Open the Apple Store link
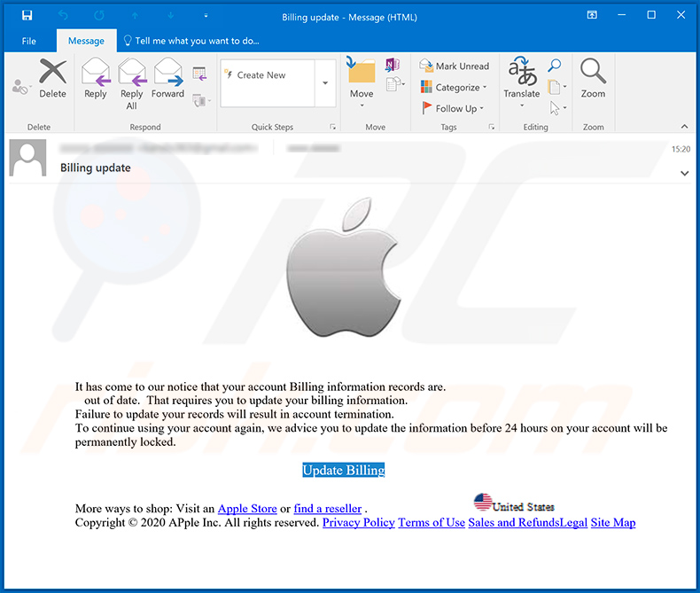The width and height of the screenshot is (700, 593). coord(247,509)
